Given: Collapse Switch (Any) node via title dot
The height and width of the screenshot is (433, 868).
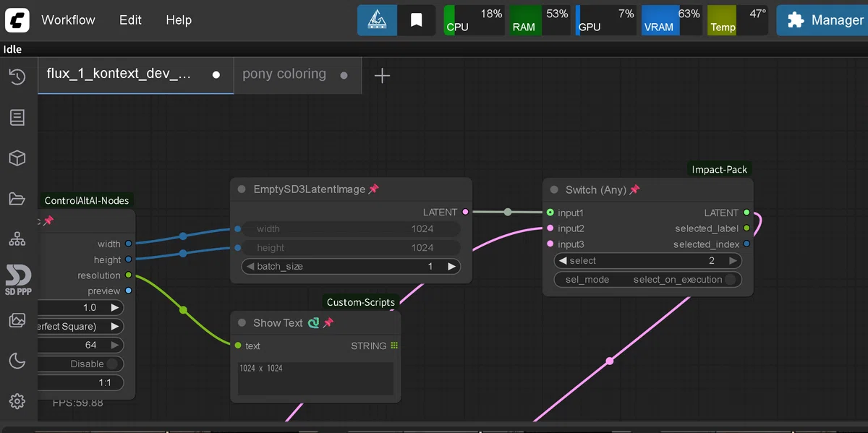Looking at the screenshot, I should coord(554,189).
